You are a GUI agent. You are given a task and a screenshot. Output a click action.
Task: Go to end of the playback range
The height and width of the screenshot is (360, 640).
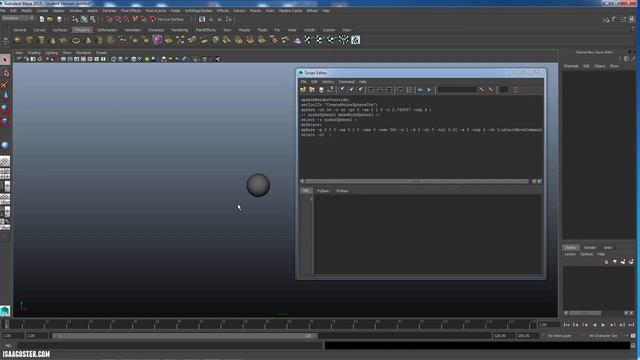pos(631,325)
